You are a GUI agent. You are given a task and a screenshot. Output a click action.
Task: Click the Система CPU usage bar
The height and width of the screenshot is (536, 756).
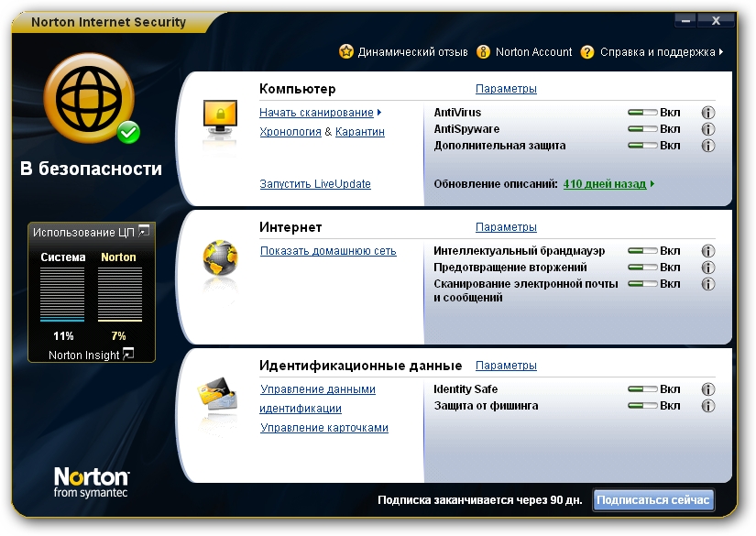(x=62, y=294)
